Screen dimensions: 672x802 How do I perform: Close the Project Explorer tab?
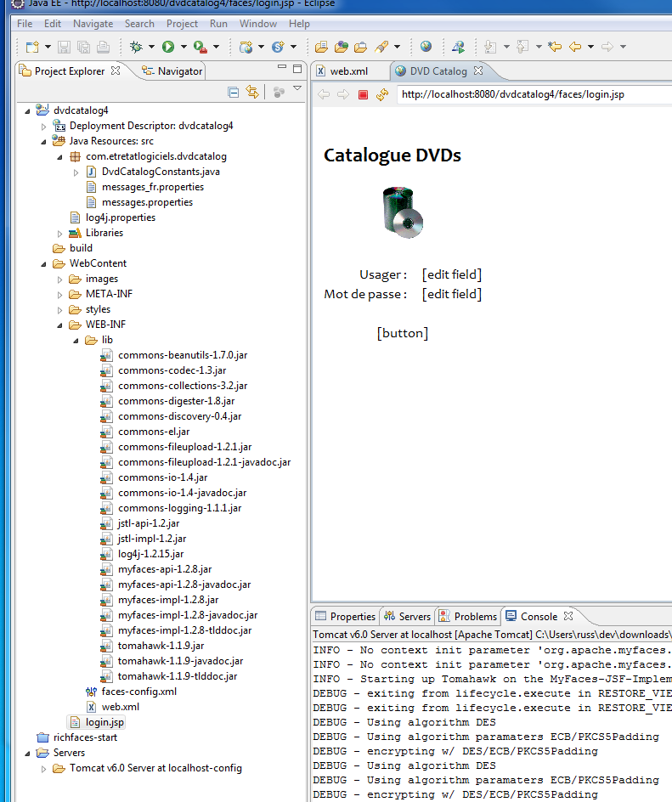click(x=116, y=71)
